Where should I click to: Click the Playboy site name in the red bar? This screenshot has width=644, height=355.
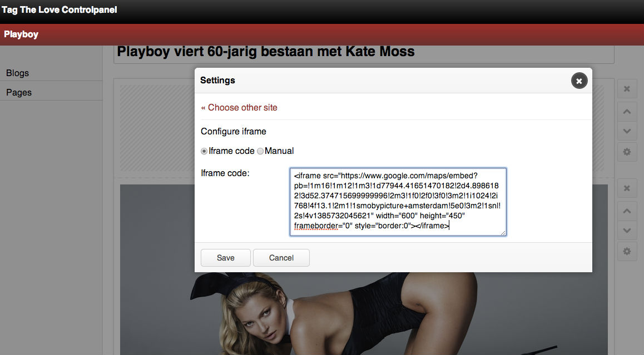[x=21, y=34]
